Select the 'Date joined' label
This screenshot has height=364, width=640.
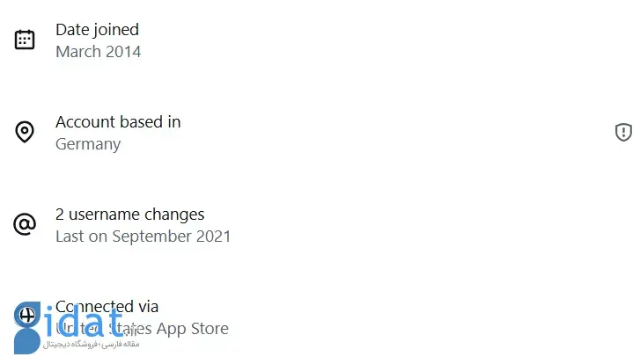pyautogui.click(x=97, y=29)
